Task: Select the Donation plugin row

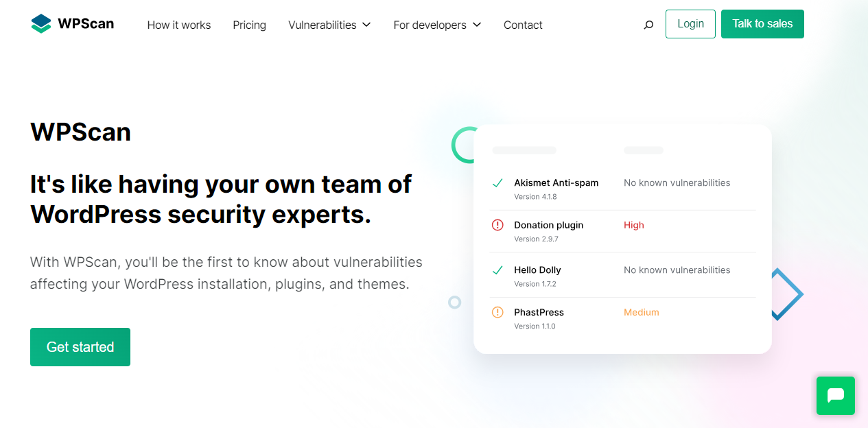Action: [x=549, y=225]
